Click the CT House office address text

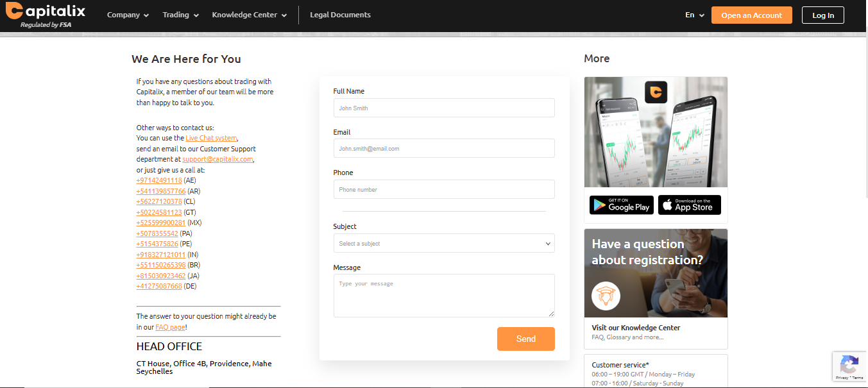[204, 367]
